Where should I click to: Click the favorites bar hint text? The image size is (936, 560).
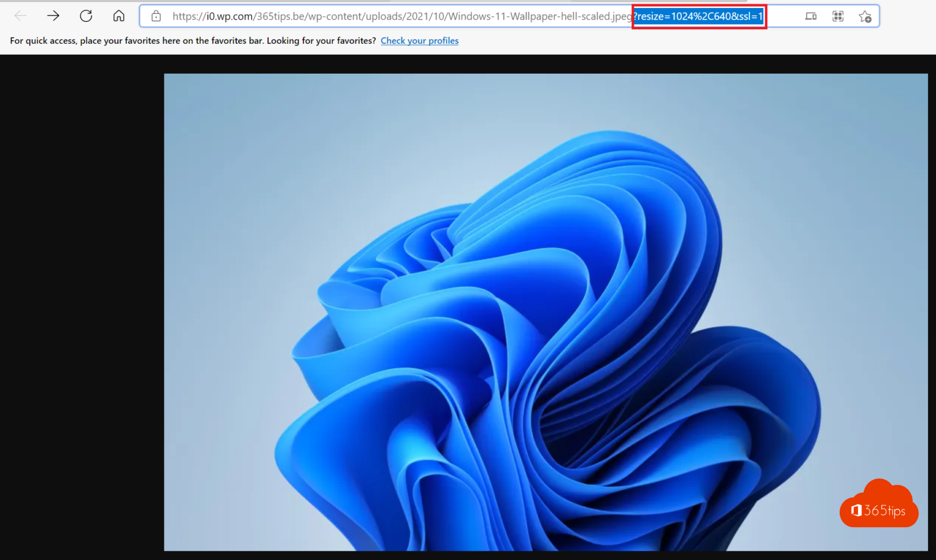(x=193, y=41)
